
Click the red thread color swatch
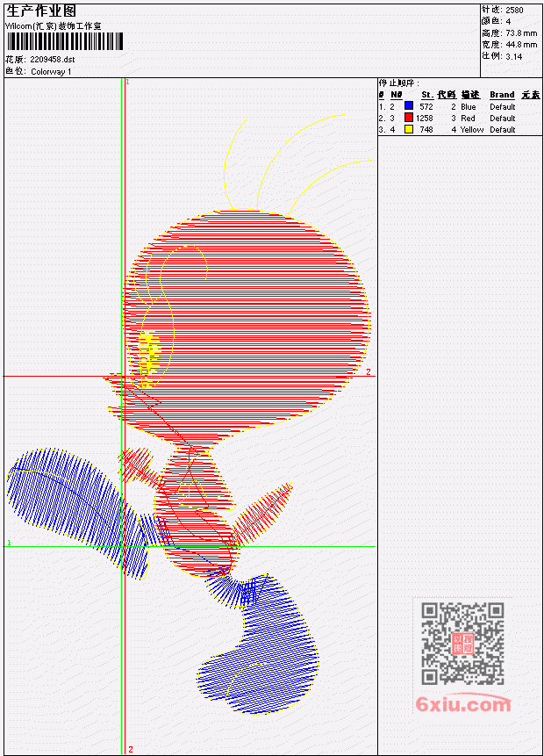tap(409, 117)
